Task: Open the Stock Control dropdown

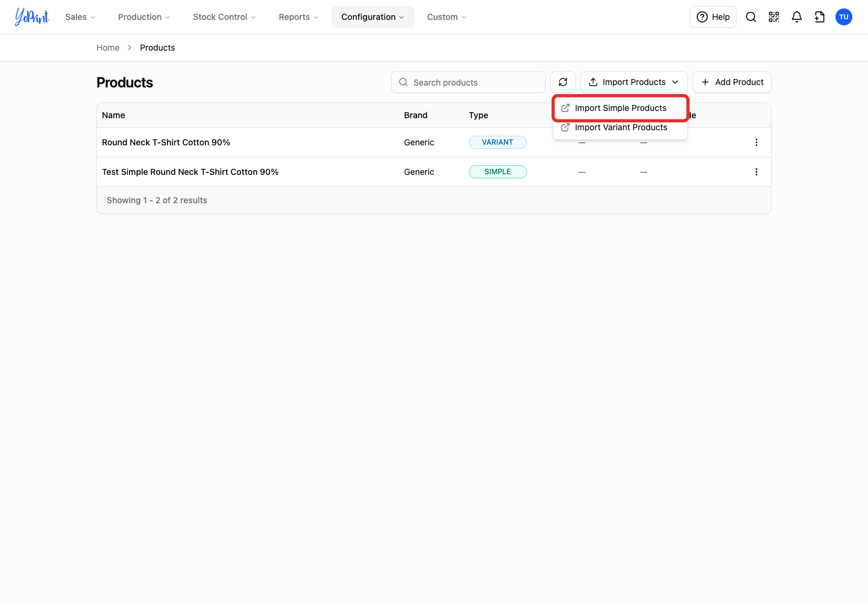Action: (x=224, y=17)
